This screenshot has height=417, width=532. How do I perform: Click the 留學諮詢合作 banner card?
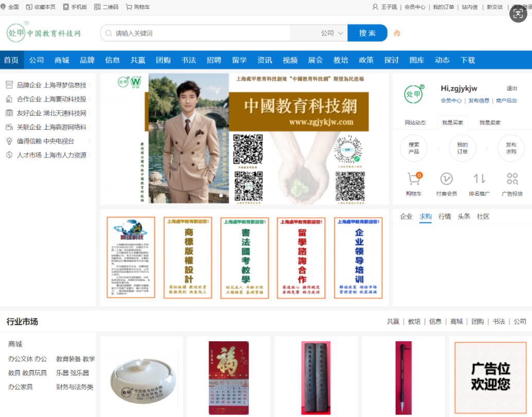(302, 258)
